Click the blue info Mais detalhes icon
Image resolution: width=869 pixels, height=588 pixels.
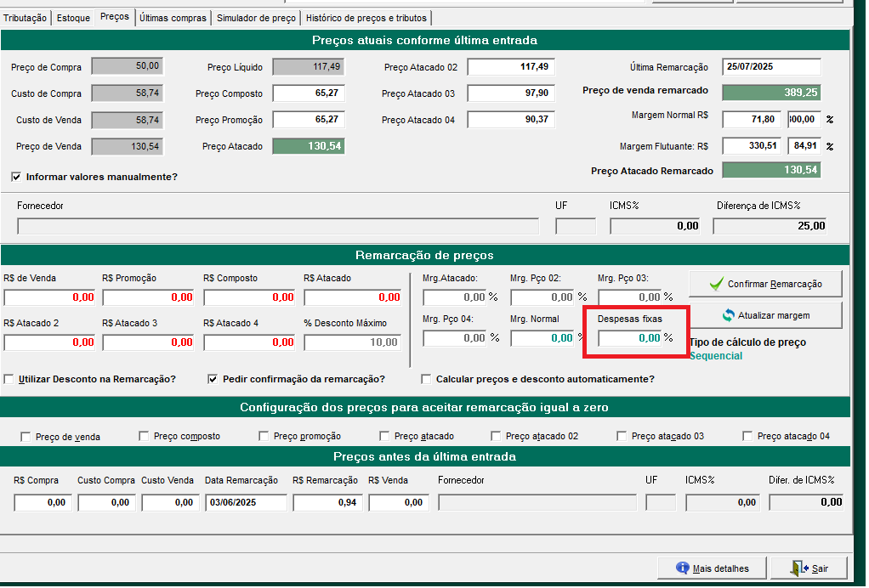pos(682,568)
